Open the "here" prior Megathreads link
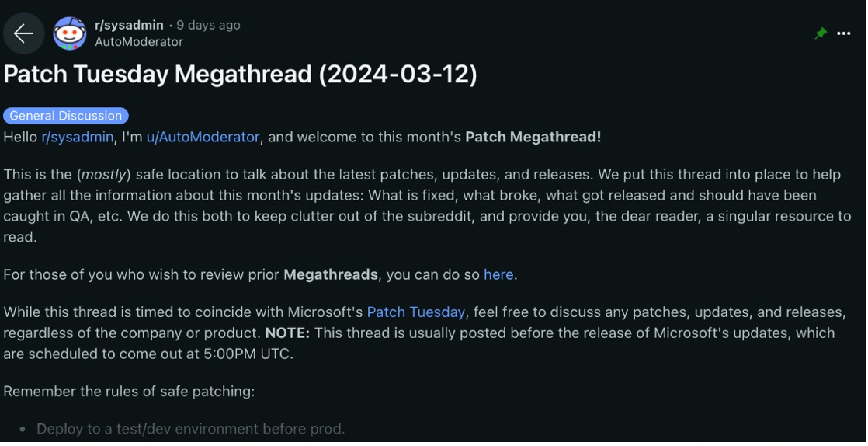Image resolution: width=868 pixels, height=446 pixels. tap(498, 274)
